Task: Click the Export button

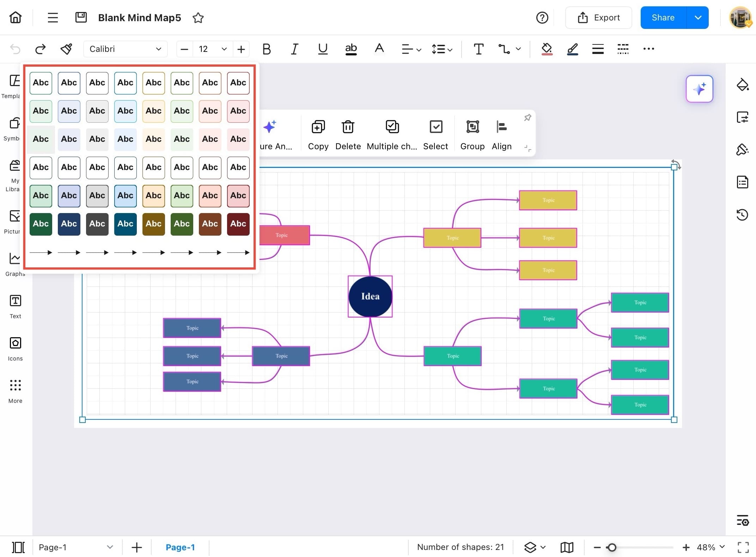Action: click(x=599, y=17)
